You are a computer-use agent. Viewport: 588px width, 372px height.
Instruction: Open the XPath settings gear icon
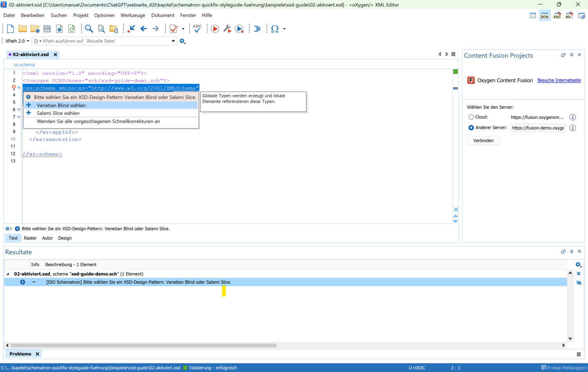(182, 41)
